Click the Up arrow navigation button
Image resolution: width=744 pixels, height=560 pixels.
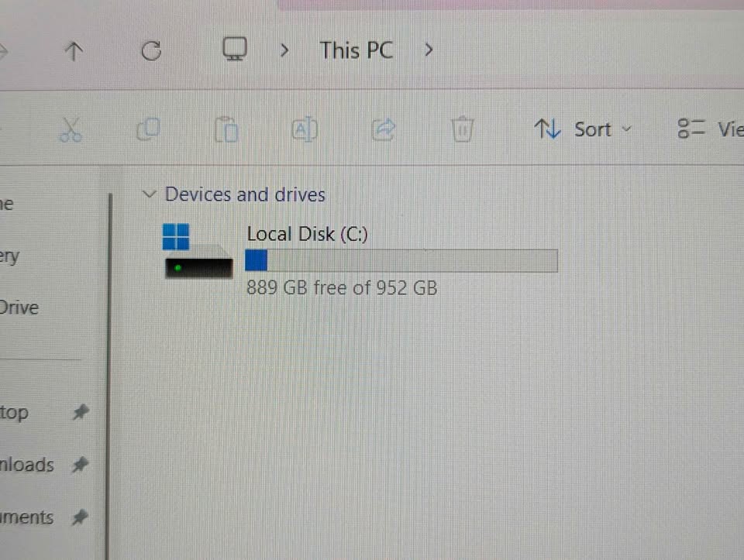[x=74, y=51]
